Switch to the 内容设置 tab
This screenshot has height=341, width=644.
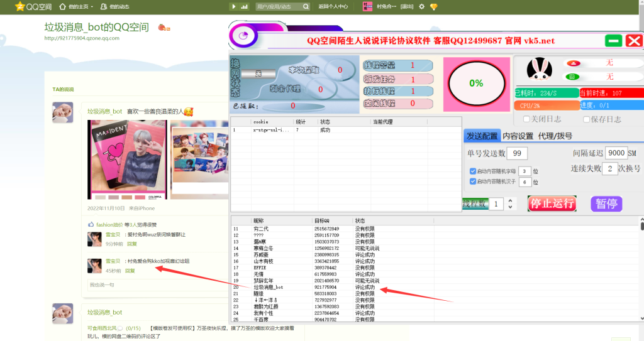518,136
